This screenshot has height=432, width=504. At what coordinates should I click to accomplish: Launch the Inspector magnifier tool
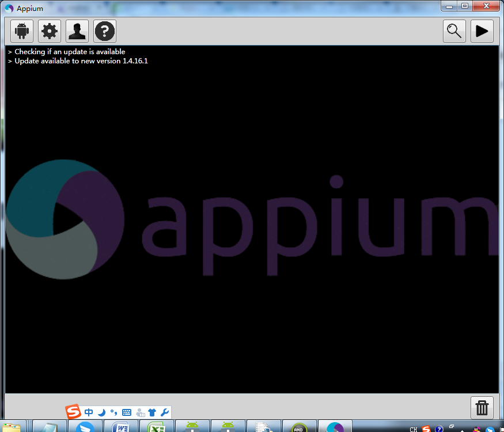[x=454, y=31]
